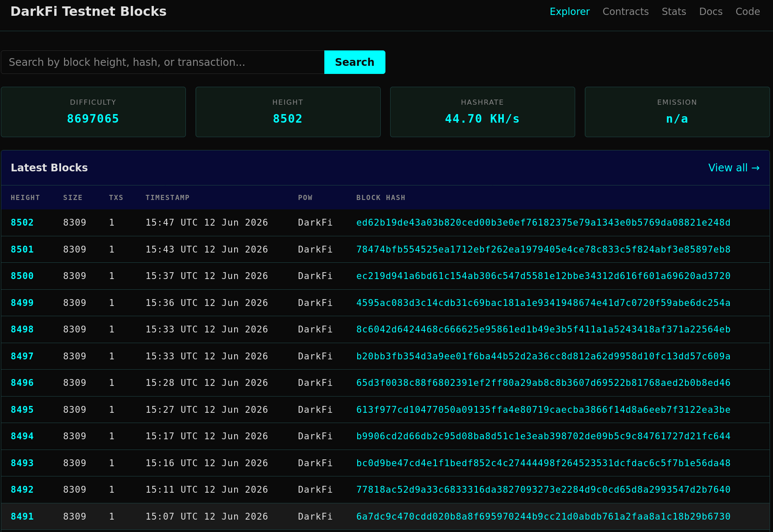Focus the block search input field
The height and width of the screenshot is (532, 773).
point(163,62)
